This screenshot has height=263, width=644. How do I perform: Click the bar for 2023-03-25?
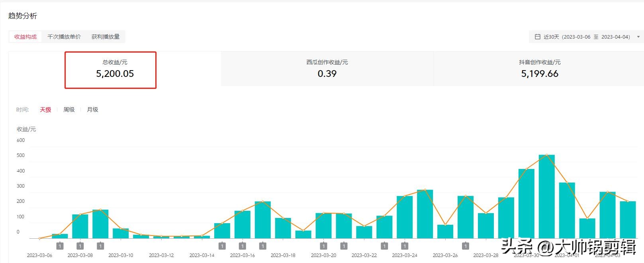(425, 214)
